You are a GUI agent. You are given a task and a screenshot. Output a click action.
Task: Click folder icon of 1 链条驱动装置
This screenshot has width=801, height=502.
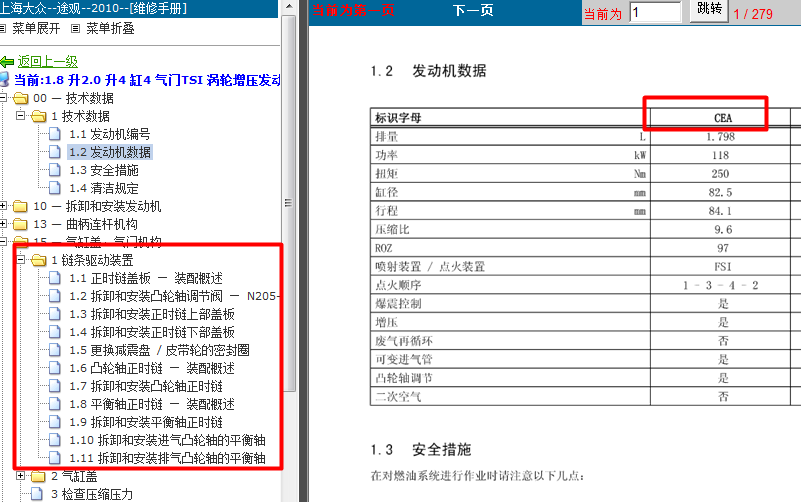click(38, 260)
